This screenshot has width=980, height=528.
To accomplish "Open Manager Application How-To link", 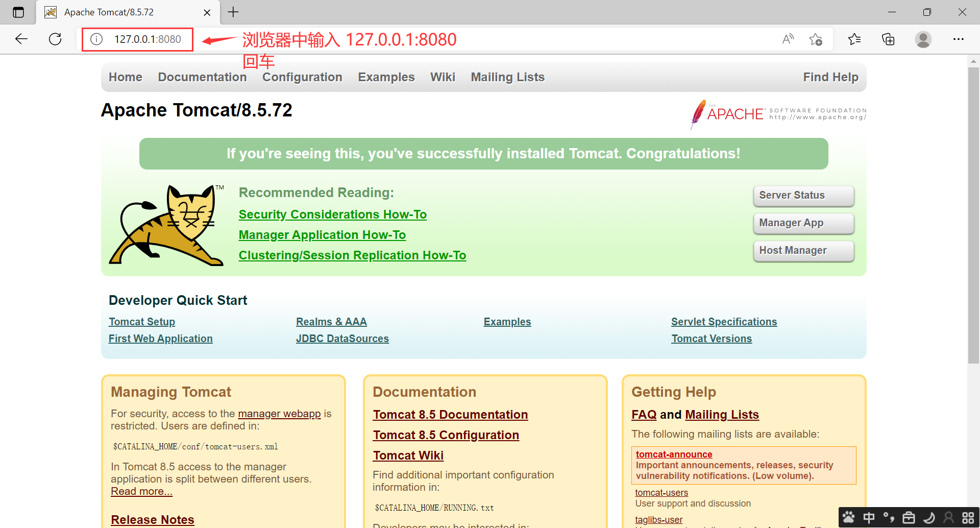I will (x=323, y=235).
